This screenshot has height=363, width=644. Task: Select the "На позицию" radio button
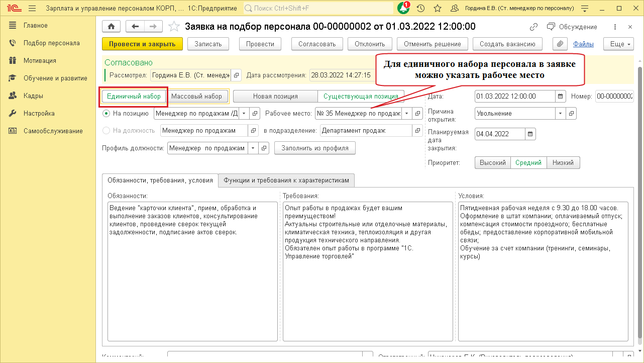tap(106, 114)
